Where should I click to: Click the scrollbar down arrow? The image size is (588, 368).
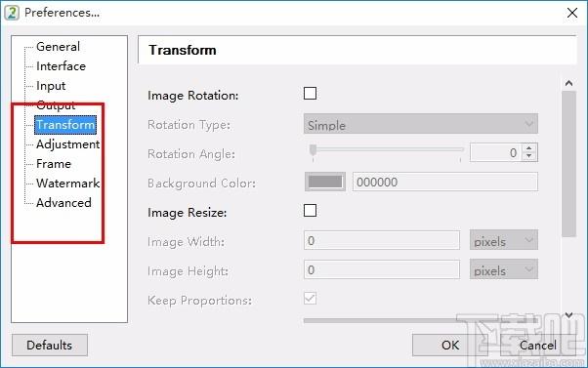[568, 315]
